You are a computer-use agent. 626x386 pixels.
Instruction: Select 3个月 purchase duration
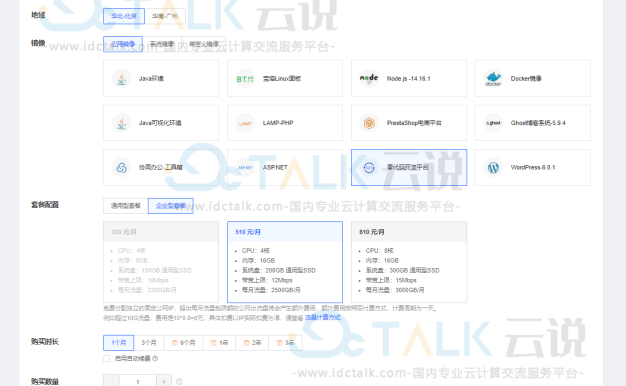point(149,342)
